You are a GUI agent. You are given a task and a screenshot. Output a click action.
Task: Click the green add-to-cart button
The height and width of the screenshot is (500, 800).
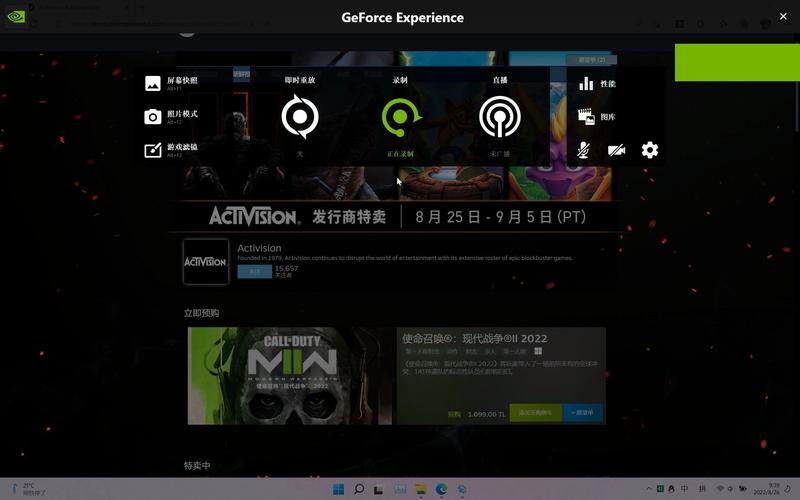tap(535, 412)
